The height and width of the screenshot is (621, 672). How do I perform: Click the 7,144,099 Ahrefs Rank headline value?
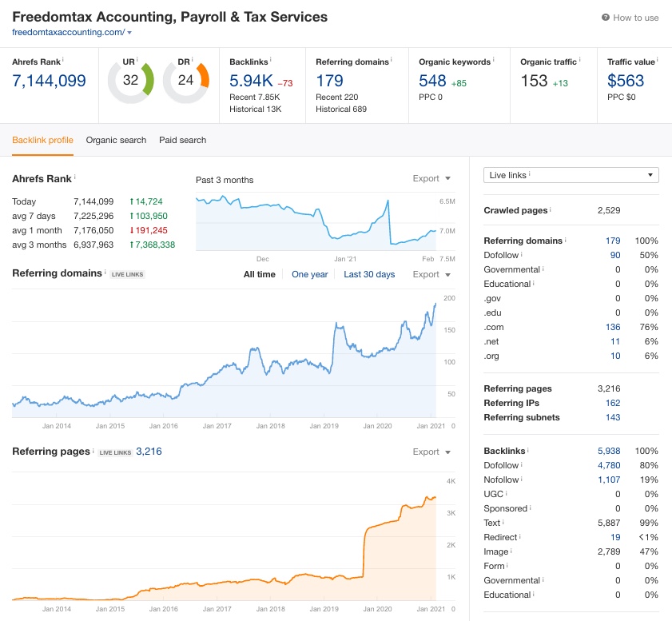(49, 81)
